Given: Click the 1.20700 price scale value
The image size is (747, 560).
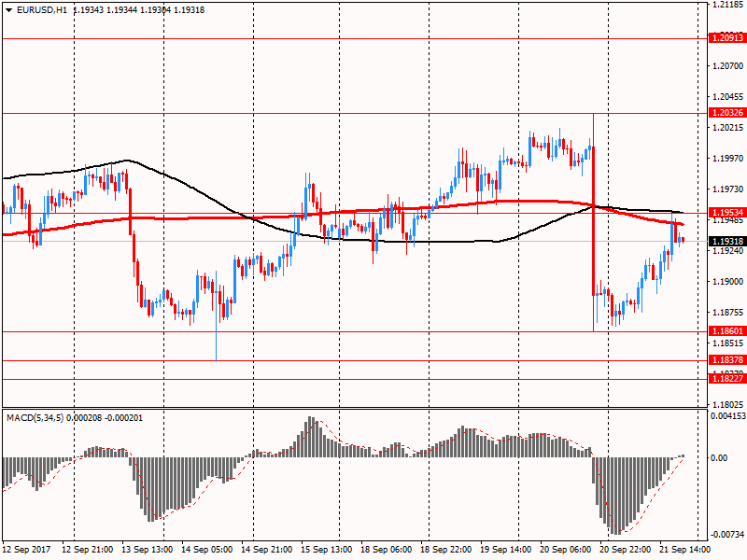Looking at the screenshot, I should click(728, 65).
